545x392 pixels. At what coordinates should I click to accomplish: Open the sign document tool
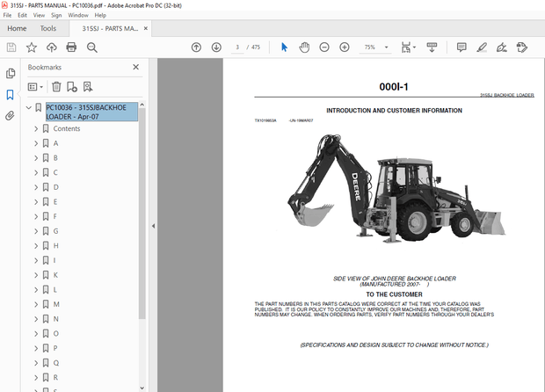click(x=502, y=47)
